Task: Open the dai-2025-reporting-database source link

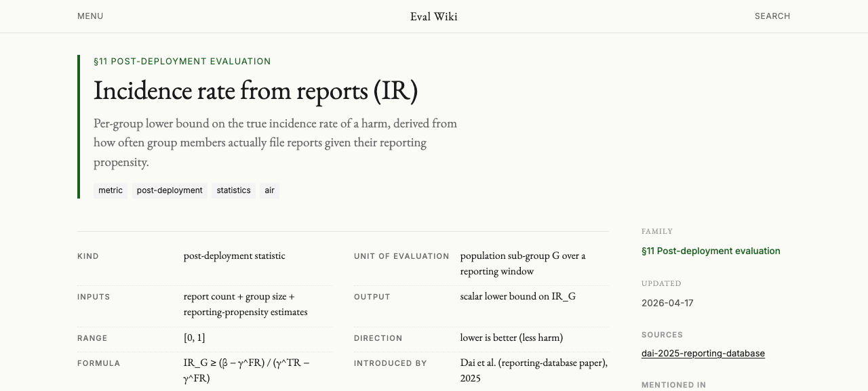Action: click(703, 353)
